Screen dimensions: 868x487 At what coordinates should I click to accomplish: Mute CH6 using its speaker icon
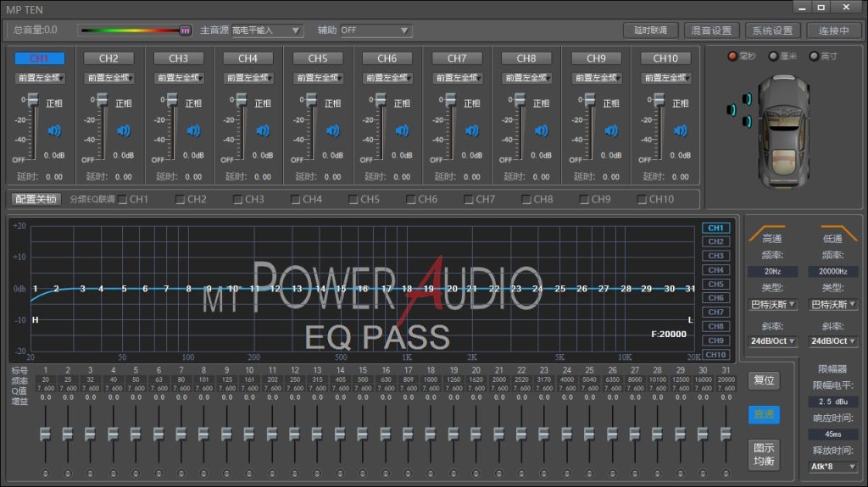(402, 130)
